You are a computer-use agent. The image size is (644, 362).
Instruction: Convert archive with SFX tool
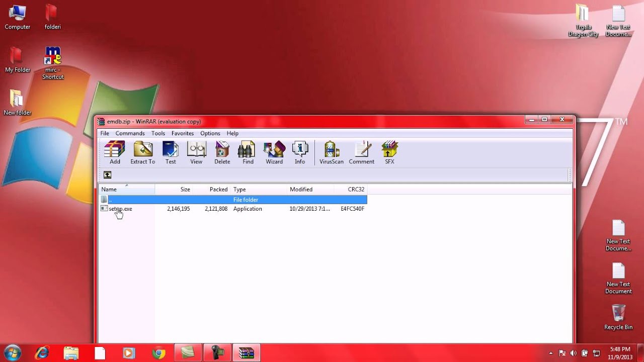pos(389,153)
